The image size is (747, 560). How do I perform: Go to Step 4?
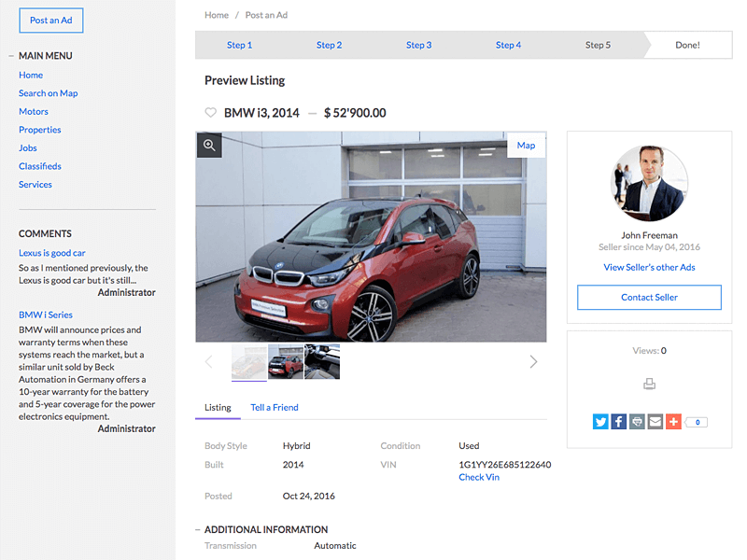point(508,45)
